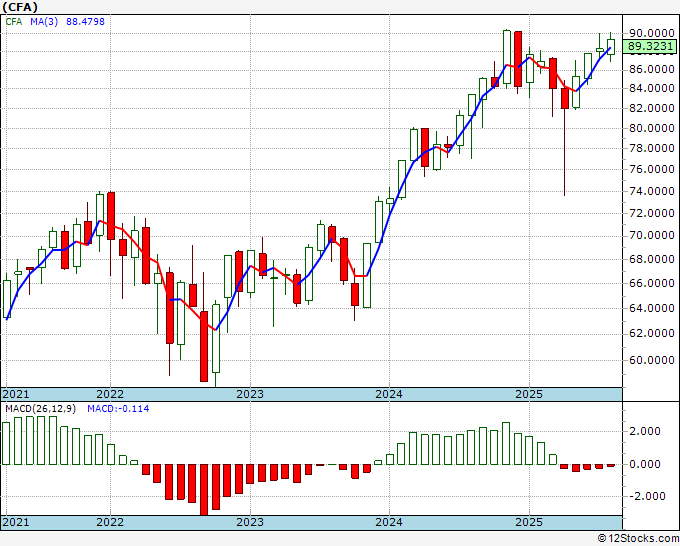
Task: Click the 64.0000 price axis label
Action: (651, 308)
